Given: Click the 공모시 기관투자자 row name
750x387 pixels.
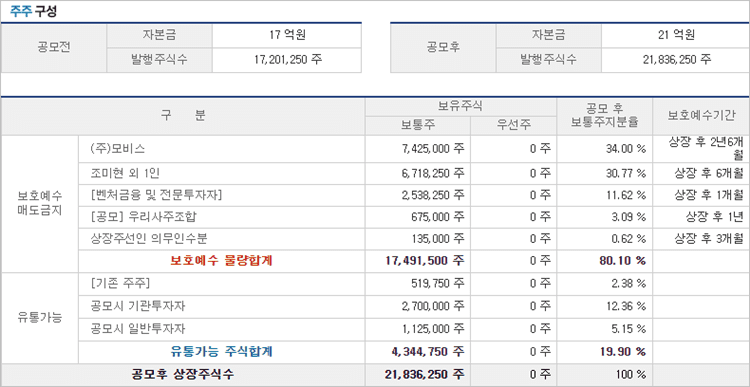Looking at the screenshot, I should (138, 306).
